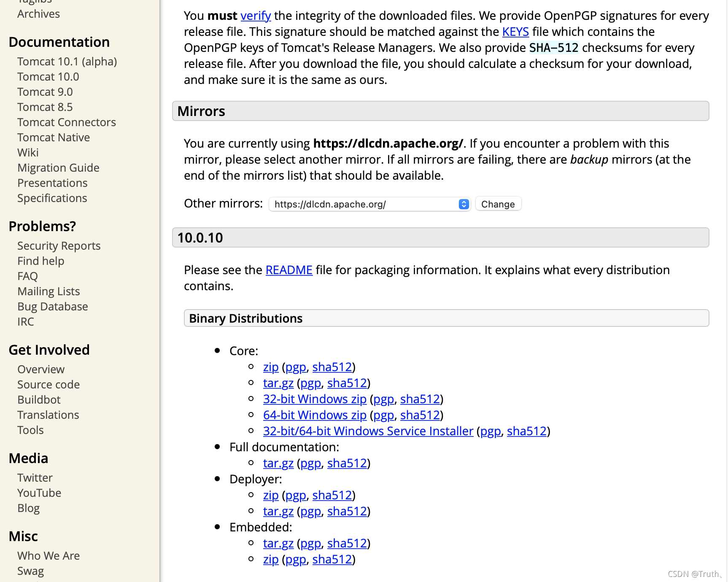Open pgp for Full documentation tar.gz
Image resolution: width=728 pixels, height=582 pixels.
pos(311,463)
